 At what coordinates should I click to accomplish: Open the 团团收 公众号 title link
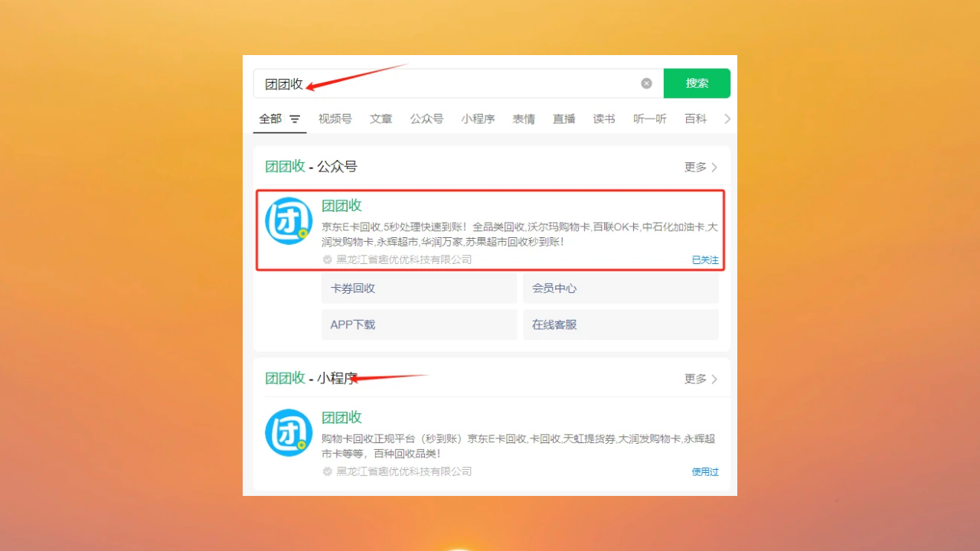pos(341,205)
